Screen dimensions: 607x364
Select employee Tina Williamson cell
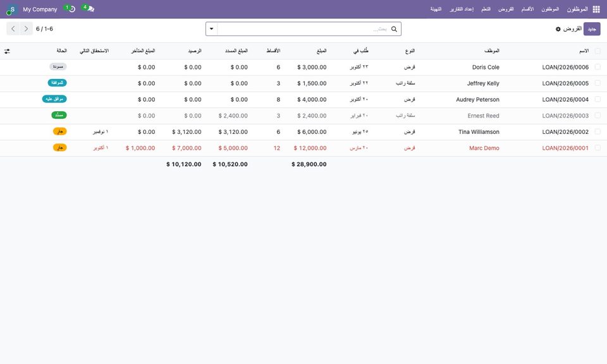[479, 132]
